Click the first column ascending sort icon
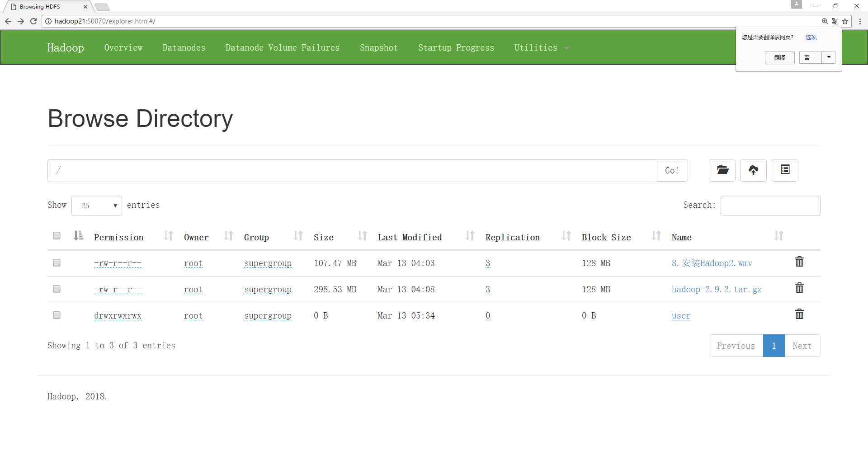This screenshot has width=868, height=464. pos(79,236)
